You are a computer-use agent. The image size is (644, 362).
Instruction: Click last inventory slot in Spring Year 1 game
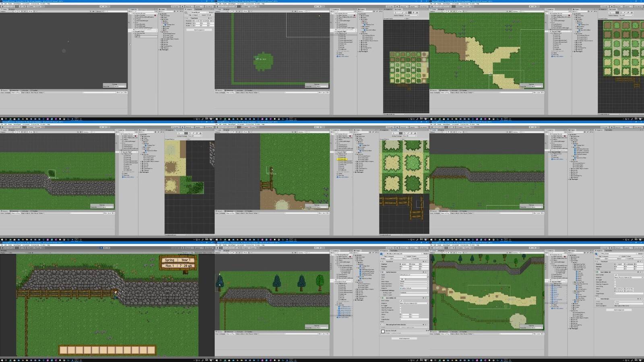click(x=151, y=350)
